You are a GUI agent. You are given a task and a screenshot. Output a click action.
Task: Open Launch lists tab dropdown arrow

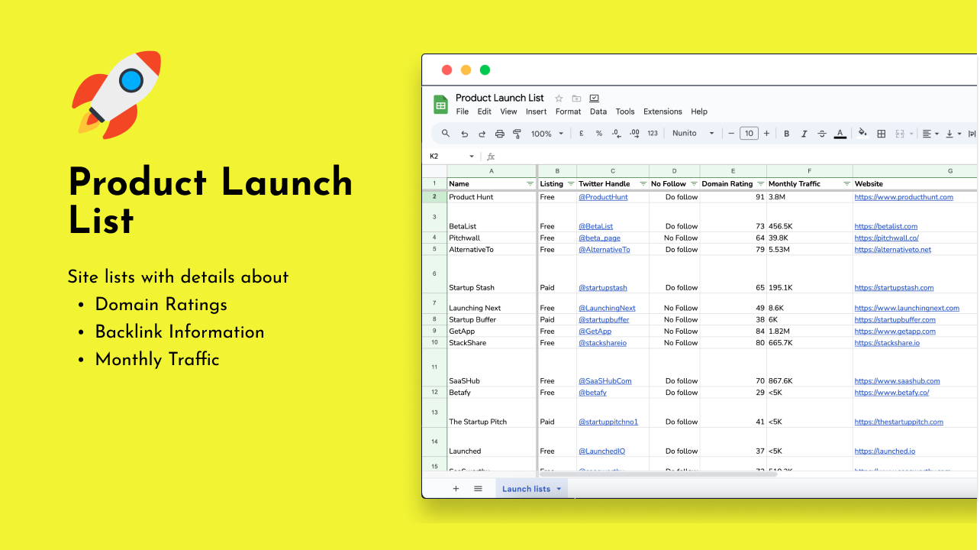pos(559,489)
